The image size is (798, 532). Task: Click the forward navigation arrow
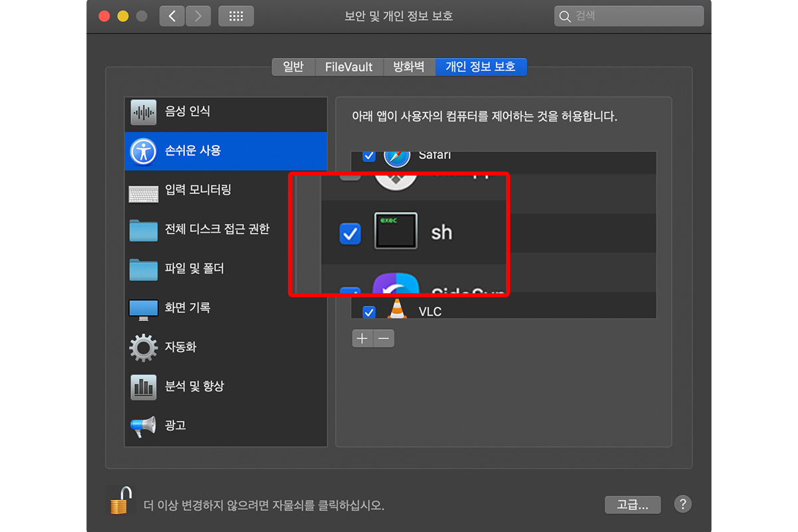[198, 16]
